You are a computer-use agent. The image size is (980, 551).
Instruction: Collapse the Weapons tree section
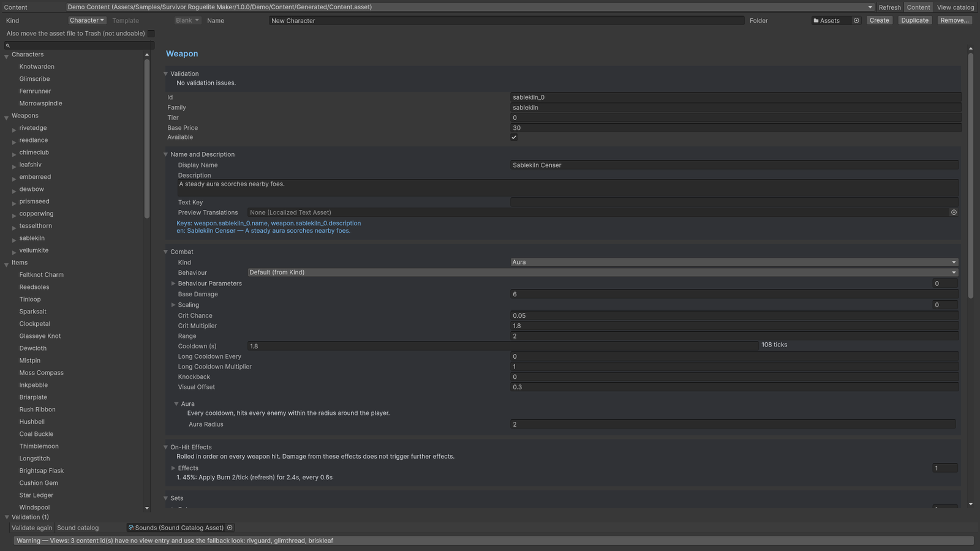click(x=6, y=117)
